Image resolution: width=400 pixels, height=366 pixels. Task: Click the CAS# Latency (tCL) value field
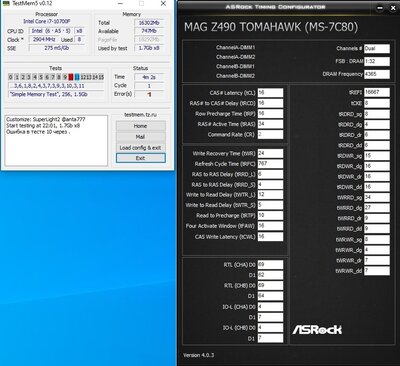(x=270, y=93)
